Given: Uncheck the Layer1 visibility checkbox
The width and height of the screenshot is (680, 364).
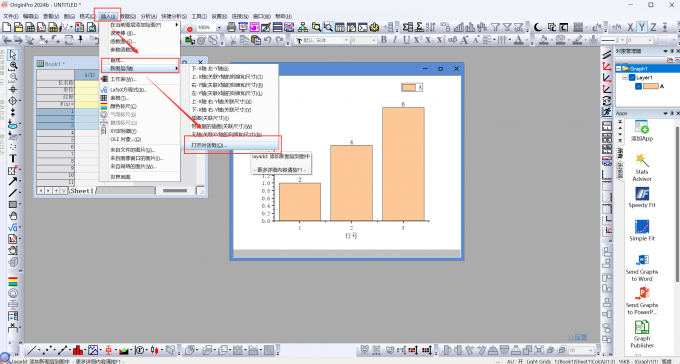Looking at the screenshot, I should [632, 78].
